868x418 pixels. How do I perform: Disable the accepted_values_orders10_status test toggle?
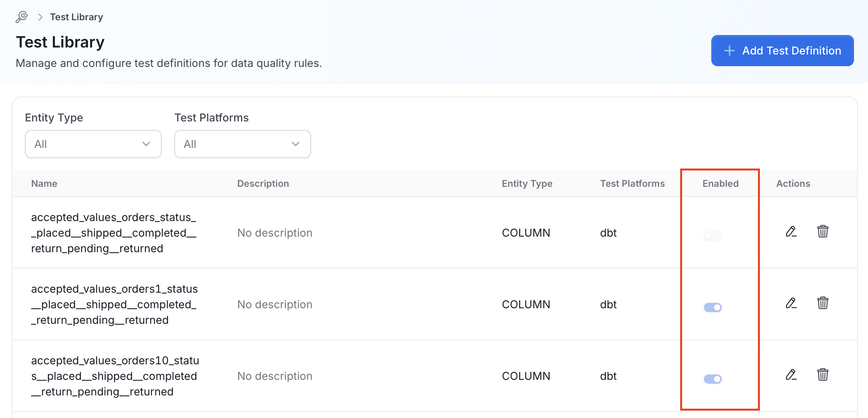713,379
